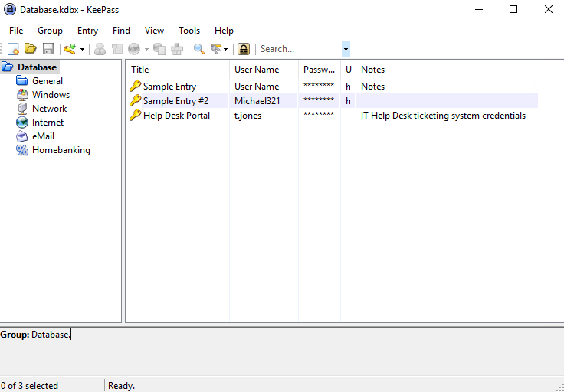Click the masked password of Sample Entry
564x392 pixels.
click(319, 86)
